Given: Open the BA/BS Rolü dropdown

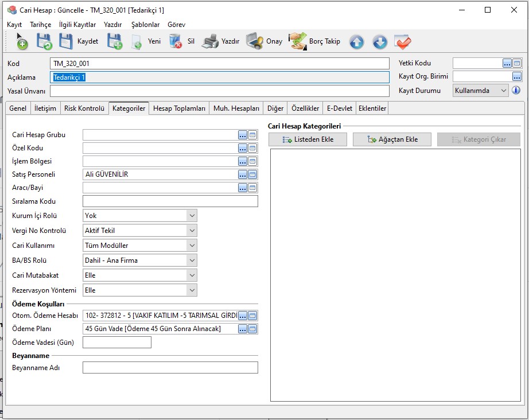Looking at the screenshot, I should click(192, 260).
